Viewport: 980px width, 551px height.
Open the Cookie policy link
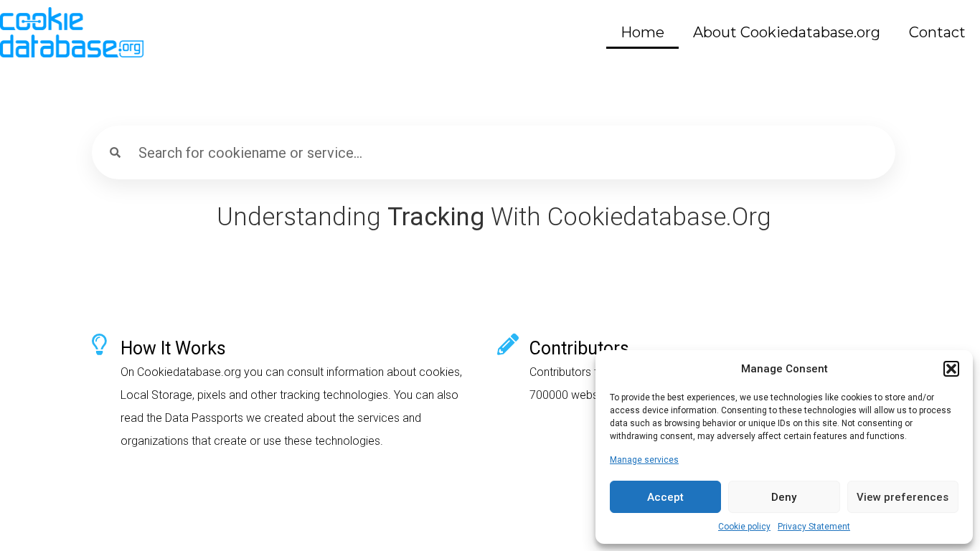[744, 527]
